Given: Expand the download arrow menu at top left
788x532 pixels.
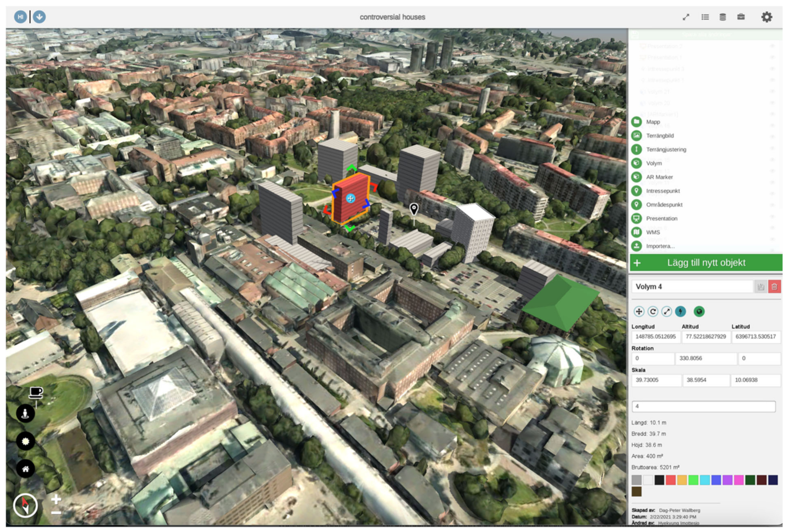Looking at the screenshot, I should 39,17.
